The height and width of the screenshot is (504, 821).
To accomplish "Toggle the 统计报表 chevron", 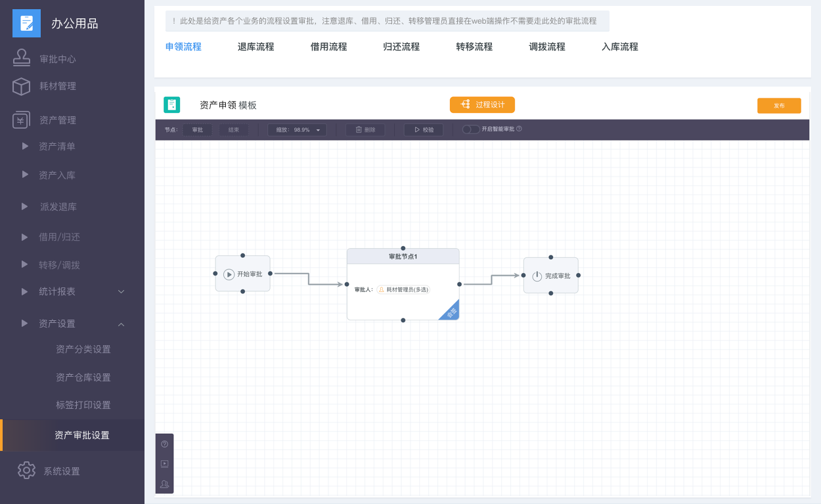I will coord(122,291).
